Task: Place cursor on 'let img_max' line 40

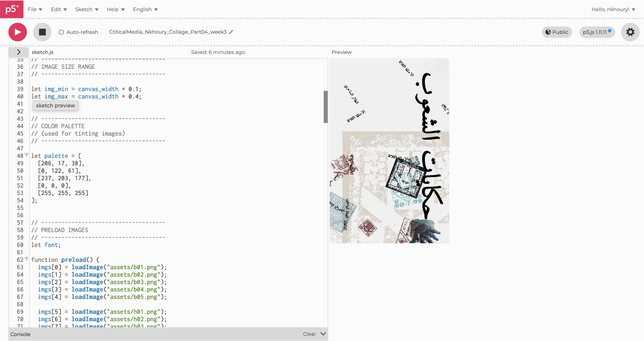Action: click(86, 96)
